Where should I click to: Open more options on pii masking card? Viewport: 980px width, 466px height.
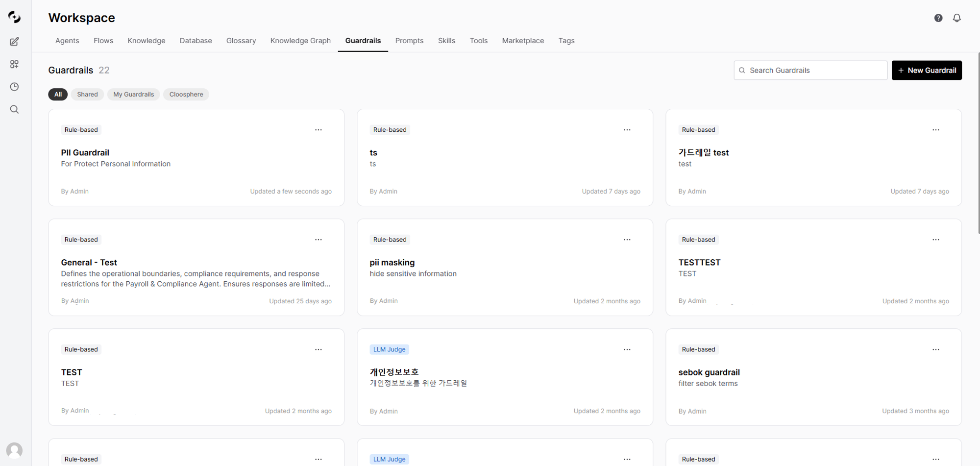627,240
